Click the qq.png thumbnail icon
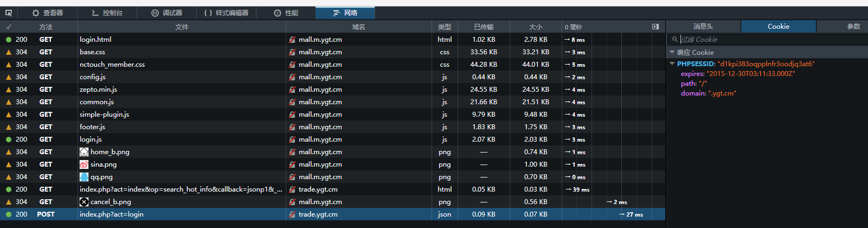The width and height of the screenshot is (868, 228). [84, 177]
